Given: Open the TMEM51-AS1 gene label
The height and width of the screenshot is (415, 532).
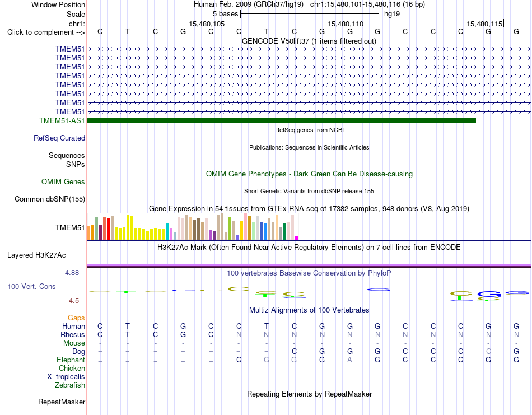Looking at the screenshot, I should click(62, 120).
